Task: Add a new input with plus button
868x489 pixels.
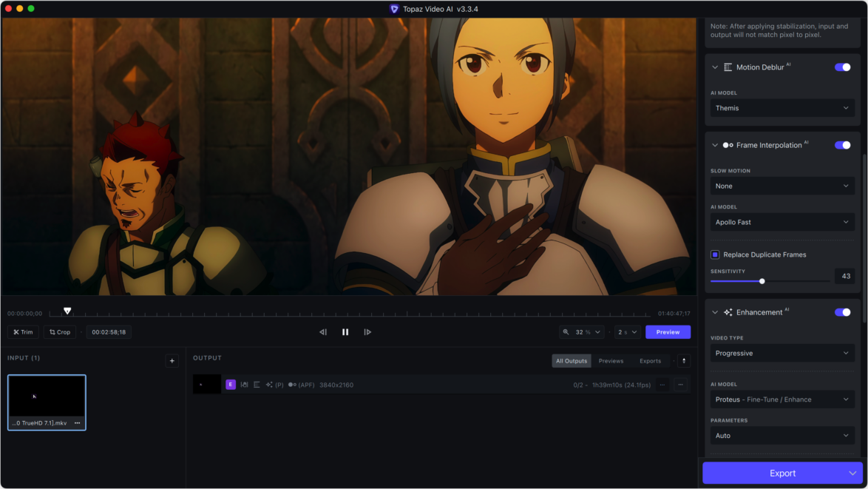Action: tap(172, 361)
